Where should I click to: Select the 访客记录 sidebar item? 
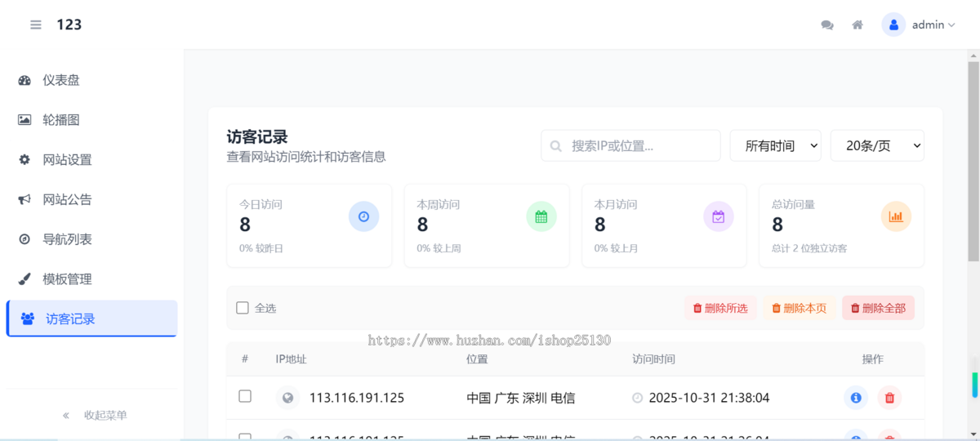point(91,318)
